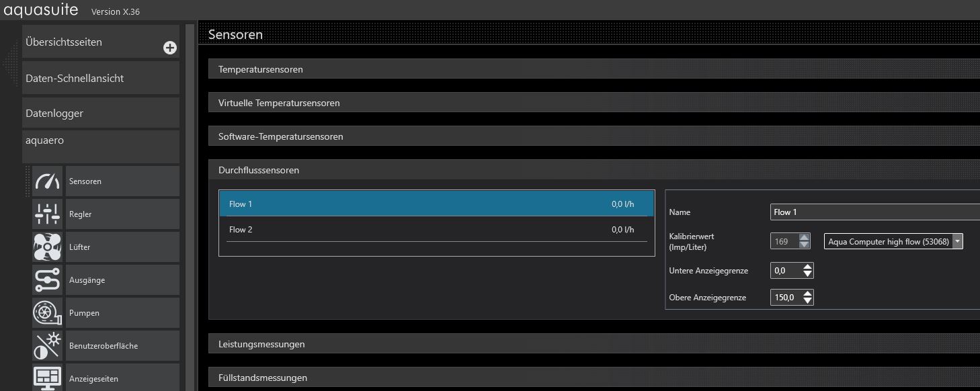Add a new Übersichtsseite with plus icon
980x391 pixels.
169,48
